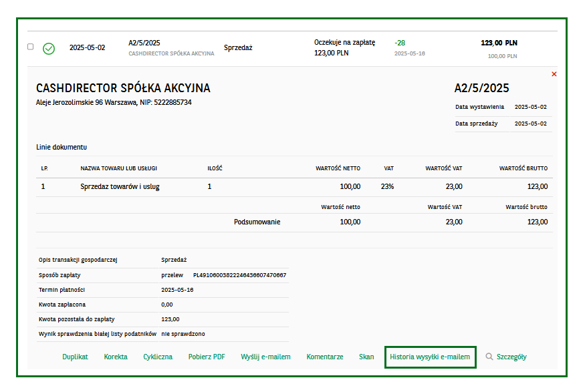The image size is (587, 392).
Task: Click Data wystawienia value 2025-05-02
Action: (x=530, y=107)
